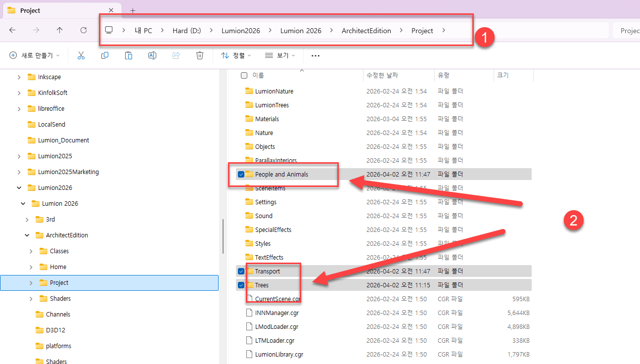Viewport: 640px width, 364px height.
Task: Click the Refresh arrow icon
Action: tap(84, 30)
